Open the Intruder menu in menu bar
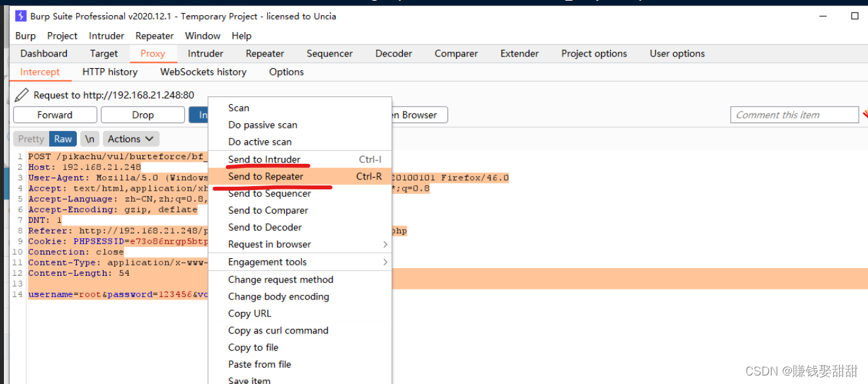The image size is (868, 384). (x=106, y=36)
